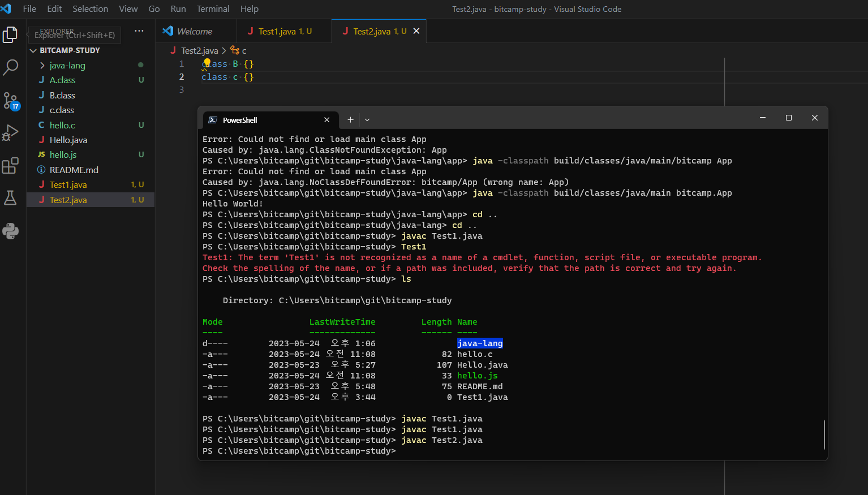Click line number 3 in editor gutter
868x495 pixels.
tap(182, 90)
